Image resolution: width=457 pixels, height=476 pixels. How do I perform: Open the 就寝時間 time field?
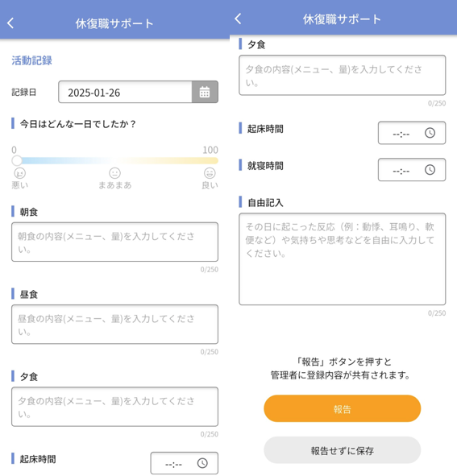click(x=412, y=170)
